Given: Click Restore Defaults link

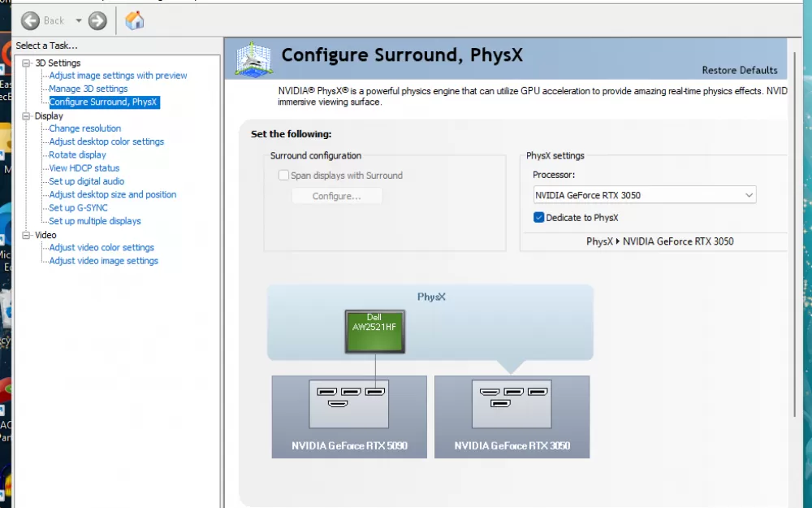Looking at the screenshot, I should tap(740, 70).
